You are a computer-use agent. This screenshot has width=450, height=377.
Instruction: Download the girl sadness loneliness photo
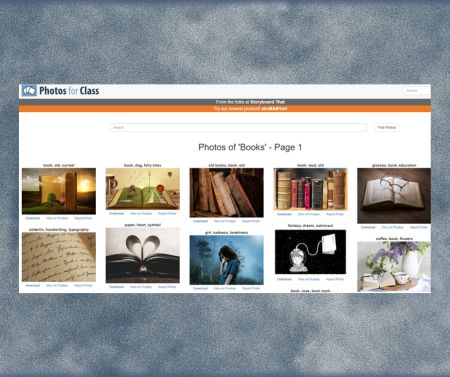200,288
